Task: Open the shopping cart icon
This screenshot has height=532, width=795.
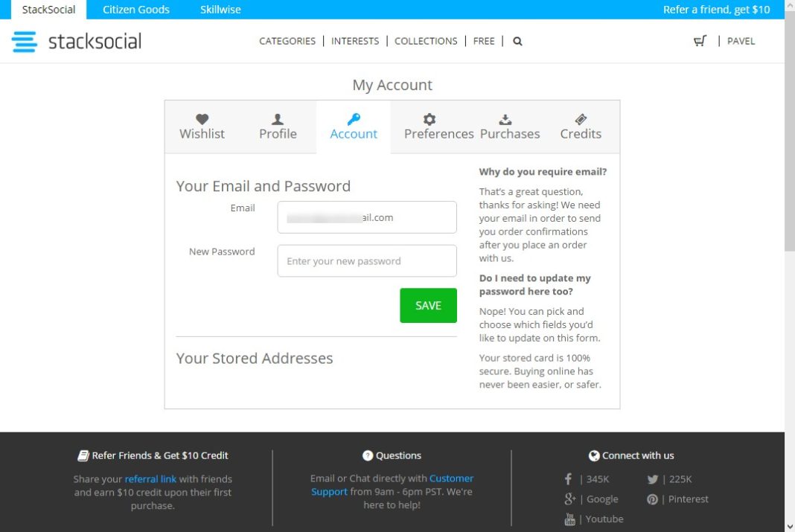Action: coord(700,41)
